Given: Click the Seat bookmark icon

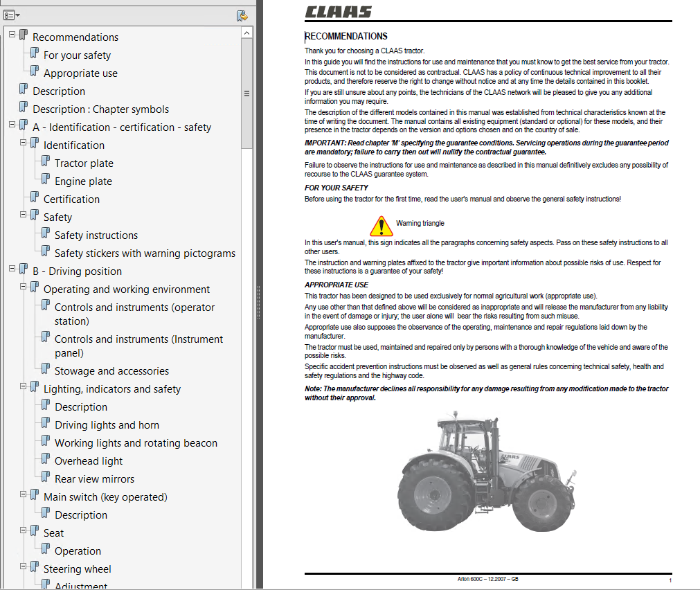Looking at the screenshot, I should pos(35,530).
